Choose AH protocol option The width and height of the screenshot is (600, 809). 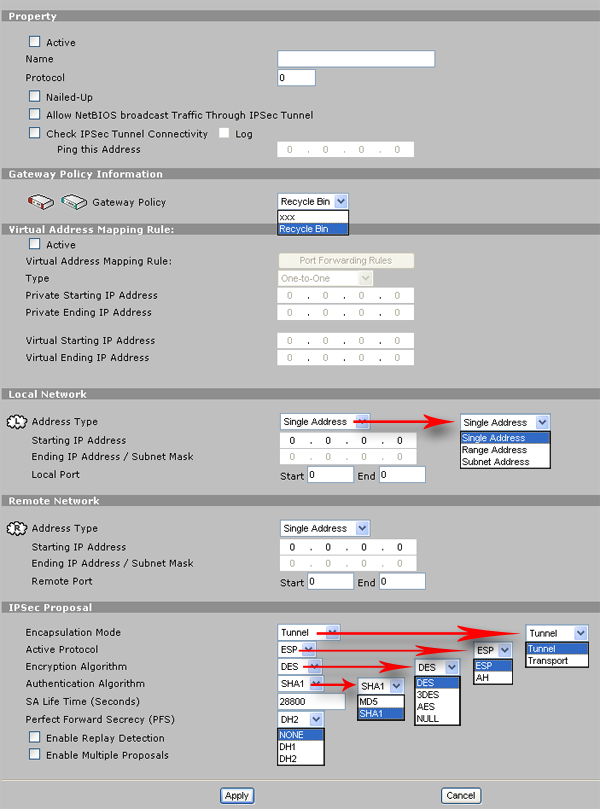tap(493, 677)
